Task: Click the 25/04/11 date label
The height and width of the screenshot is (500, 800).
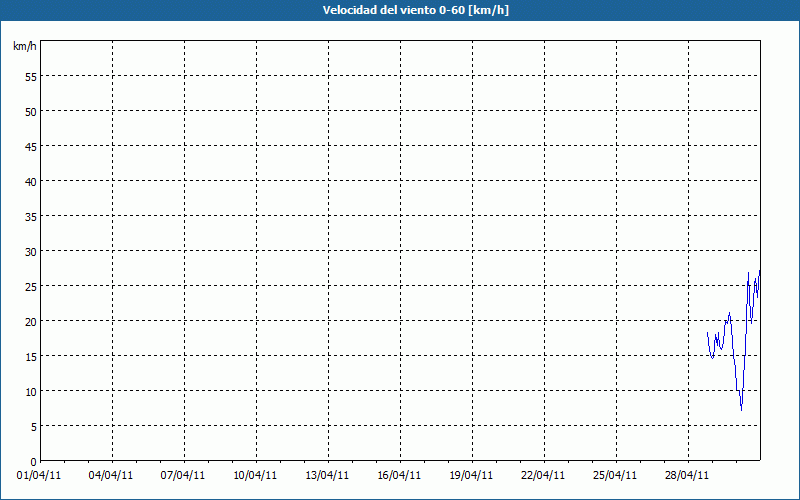Action: [x=615, y=475]
